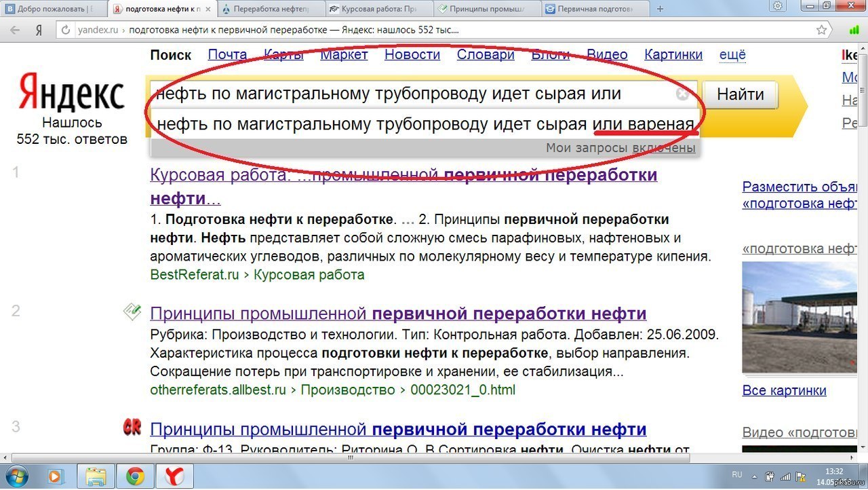The width and height of the screenshot is (868, 490).
Task: Open browser settings gear icon
Action: [x=778, y=6]
